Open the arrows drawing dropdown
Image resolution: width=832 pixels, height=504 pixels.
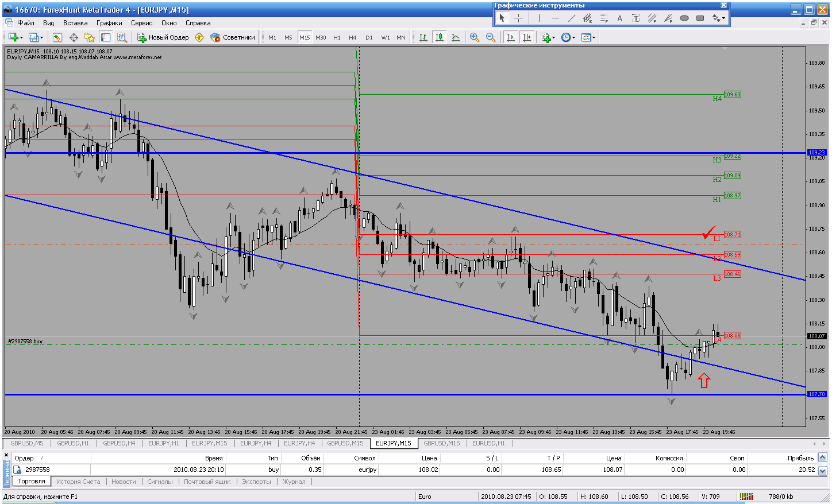pyautogui.click(x=719, y=18)
